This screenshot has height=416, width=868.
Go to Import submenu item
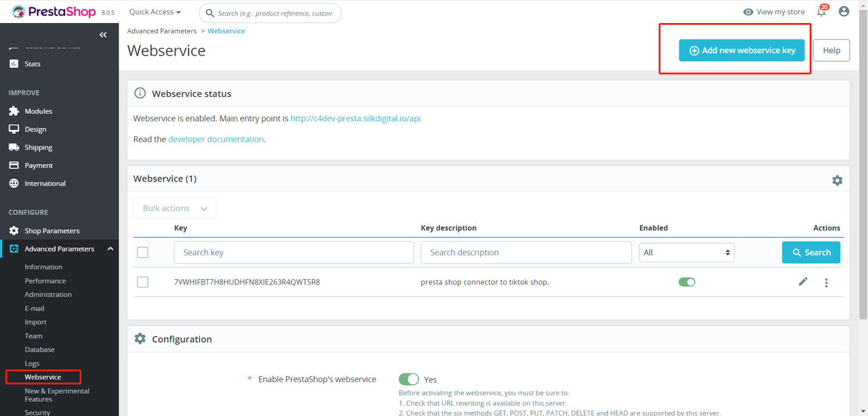(36, 322)
